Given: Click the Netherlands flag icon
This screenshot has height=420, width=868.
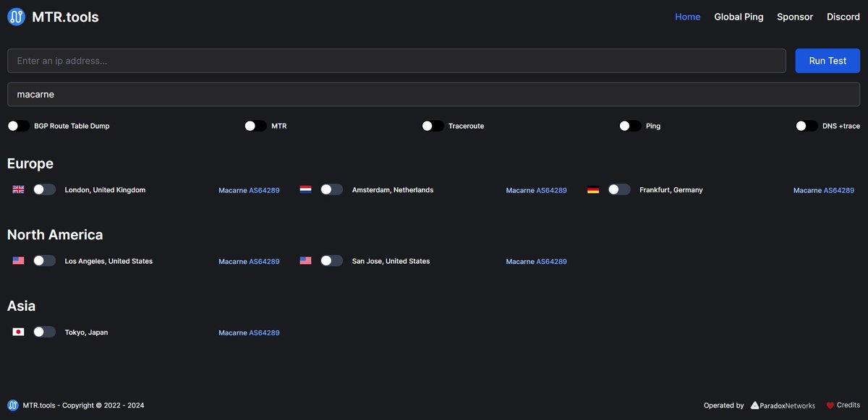Looking at the screenshot, I should pyautogui.click(x=305, y=189).
